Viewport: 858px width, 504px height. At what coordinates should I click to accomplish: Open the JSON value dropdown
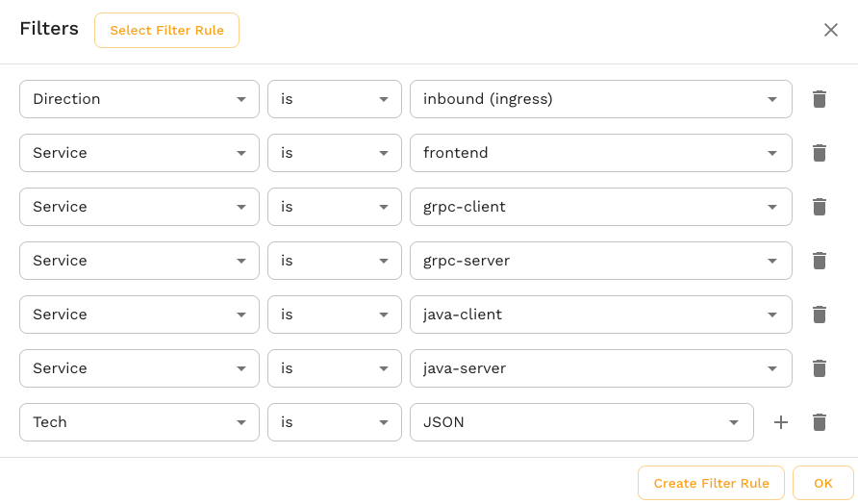(x=582, y=422)
